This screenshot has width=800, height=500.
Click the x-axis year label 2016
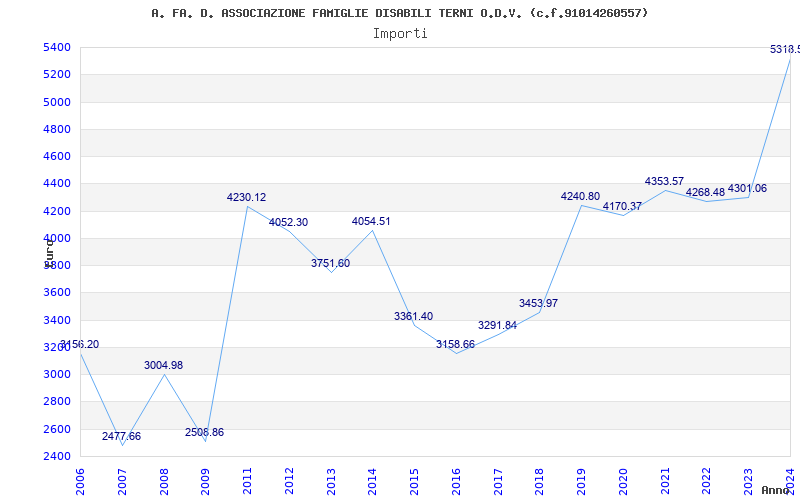pyautogui.click(x=456, y=482)
